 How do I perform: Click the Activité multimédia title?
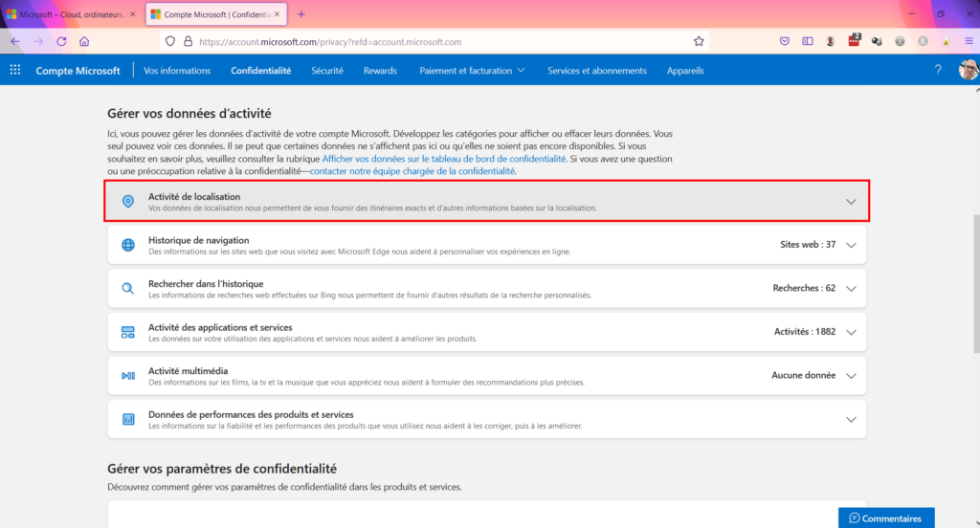[188, 370]
